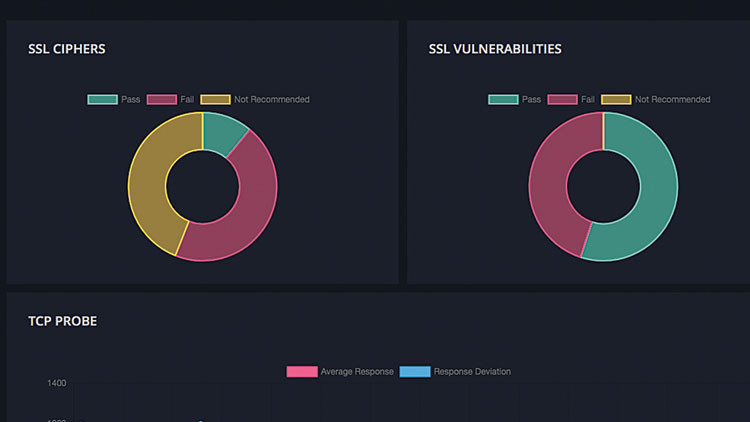Click the blue Response Deviation legend color box
Screen dimensions: 750x422
click(415, 372)
